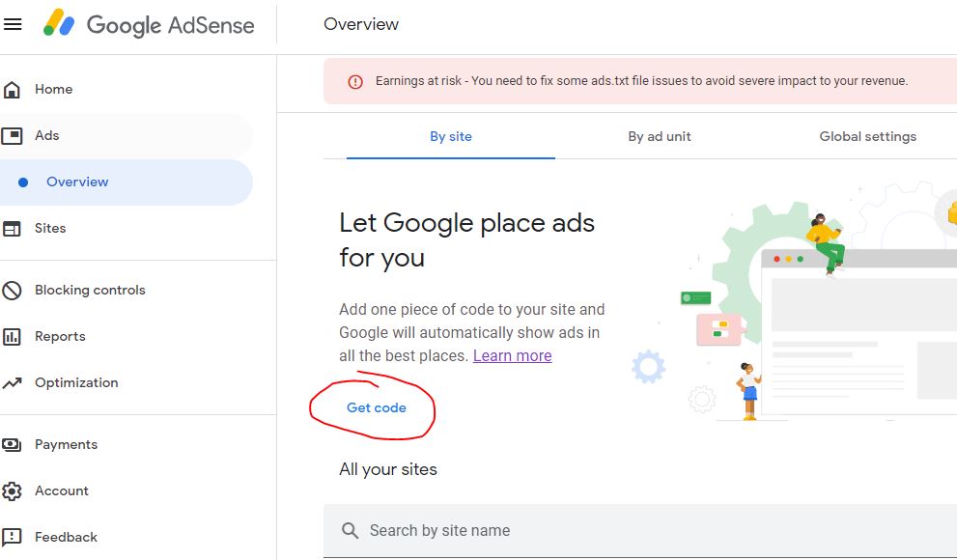The height and width of the screenshot is (560, 957).
Task: Select the Home icon in the sidebar
Action: coord(14,89)
